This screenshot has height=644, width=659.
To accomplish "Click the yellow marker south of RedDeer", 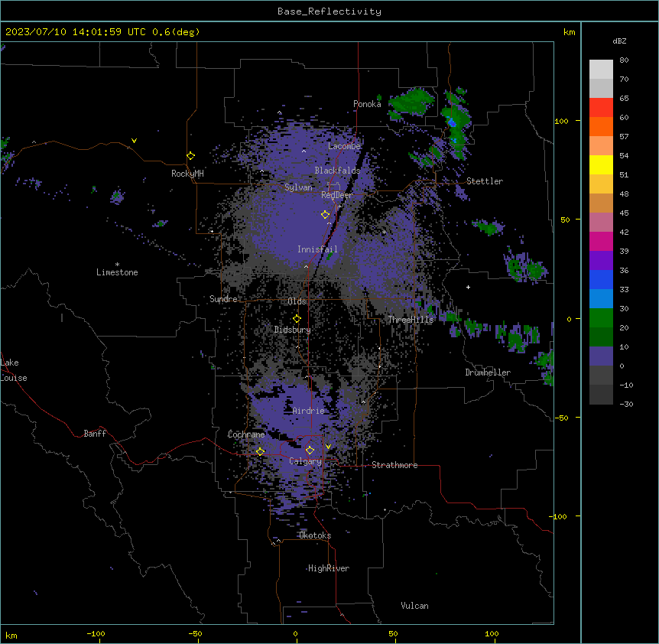I will click(x=325, y=215).
